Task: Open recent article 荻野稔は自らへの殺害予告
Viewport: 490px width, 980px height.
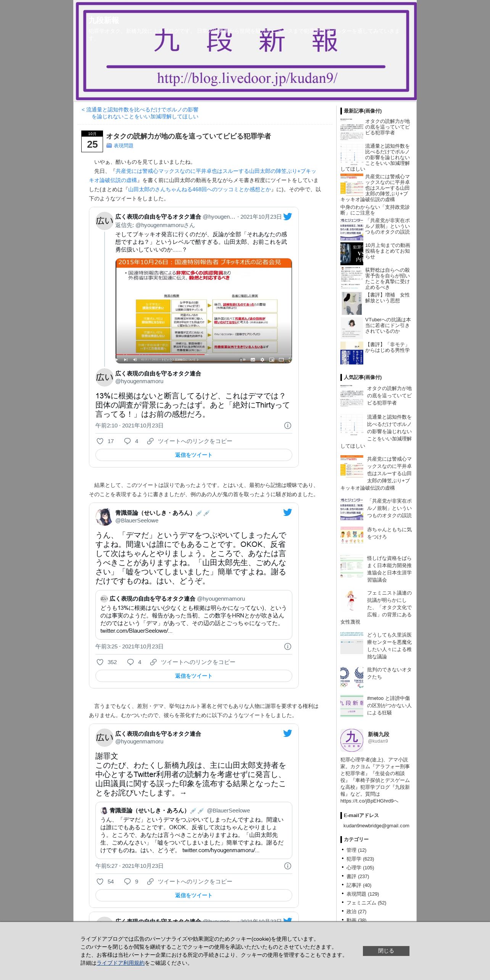Action: 387,279
